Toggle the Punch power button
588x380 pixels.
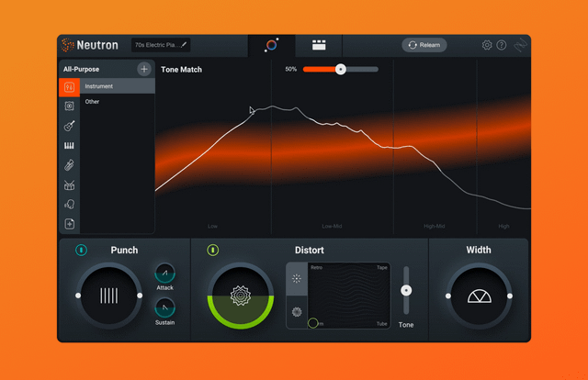click(82, 250)
